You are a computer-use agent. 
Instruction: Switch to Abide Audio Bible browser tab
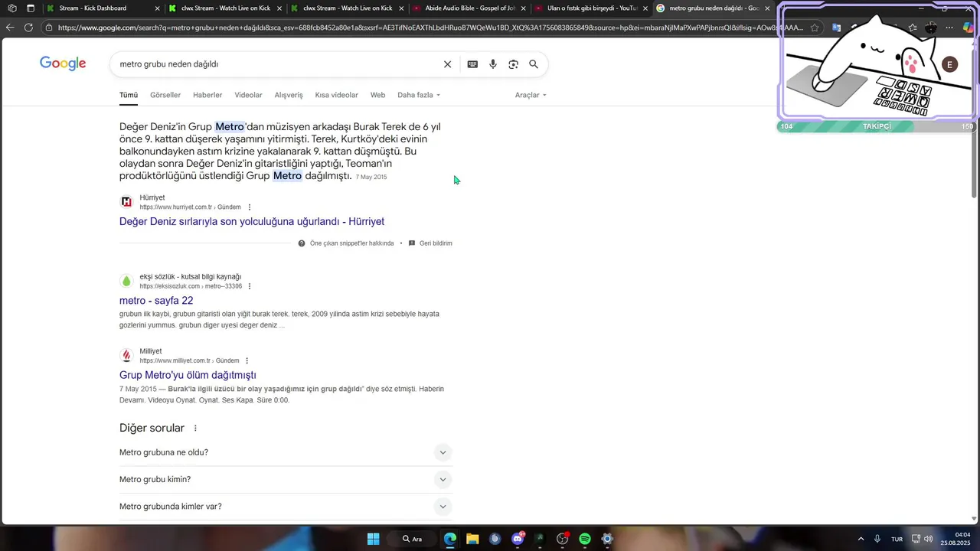coord(470,8)
